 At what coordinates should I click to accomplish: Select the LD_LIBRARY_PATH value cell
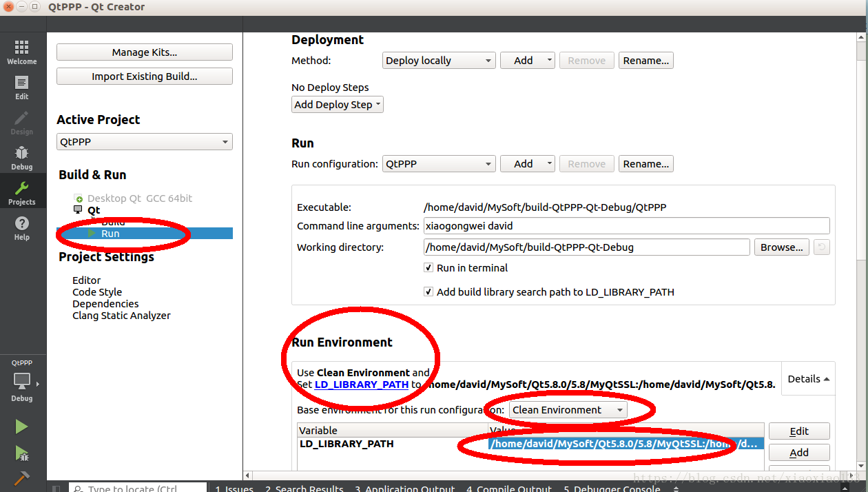click(626, 444)
